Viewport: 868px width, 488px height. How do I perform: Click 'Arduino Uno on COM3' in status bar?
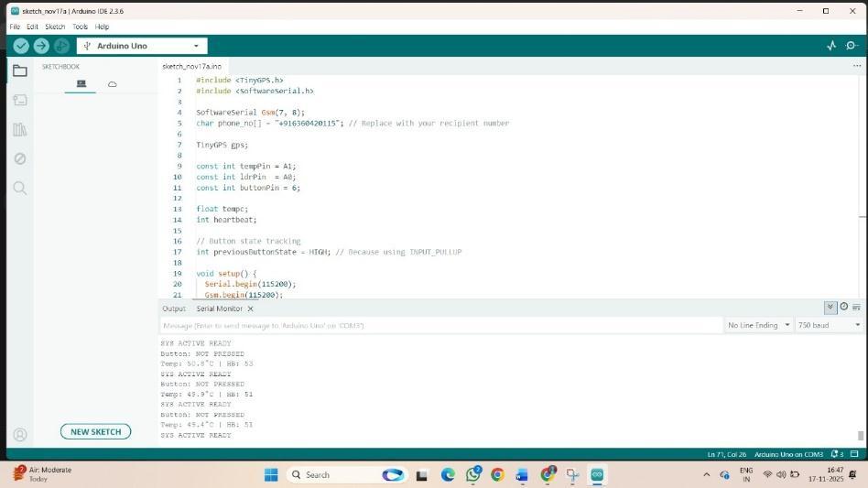(x=788, y=454)
